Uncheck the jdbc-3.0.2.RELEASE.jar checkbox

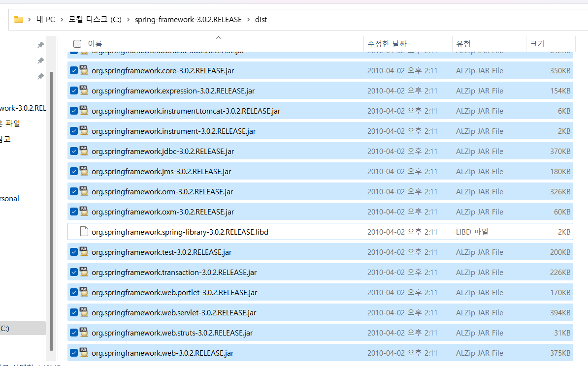coord(74,152)
